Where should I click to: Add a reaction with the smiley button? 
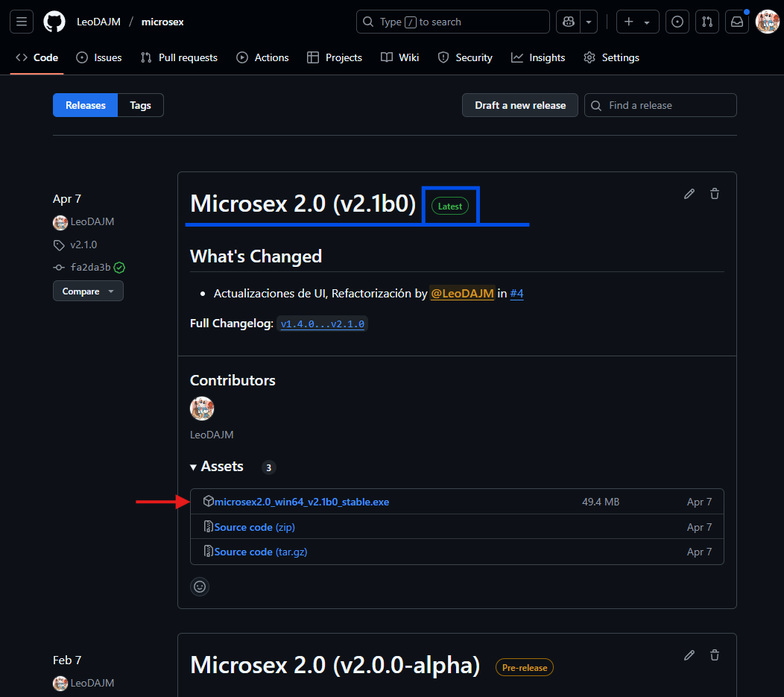click(200, 587)
